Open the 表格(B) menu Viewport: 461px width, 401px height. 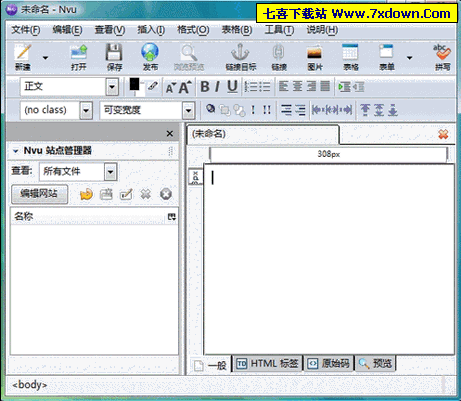[237, 30]
